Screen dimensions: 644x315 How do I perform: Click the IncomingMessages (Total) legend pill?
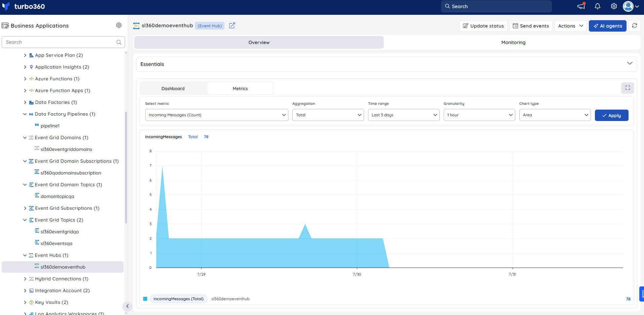tap(178, 299)
